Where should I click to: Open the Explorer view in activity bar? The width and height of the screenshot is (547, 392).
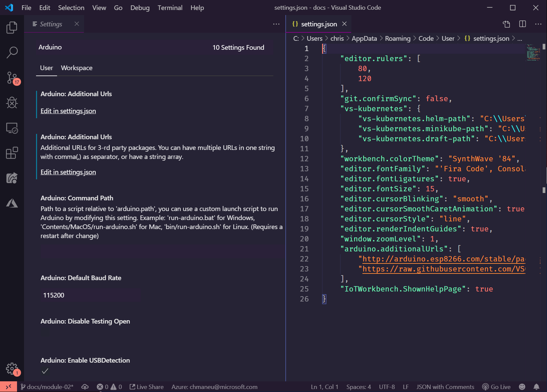click(12, 27)
